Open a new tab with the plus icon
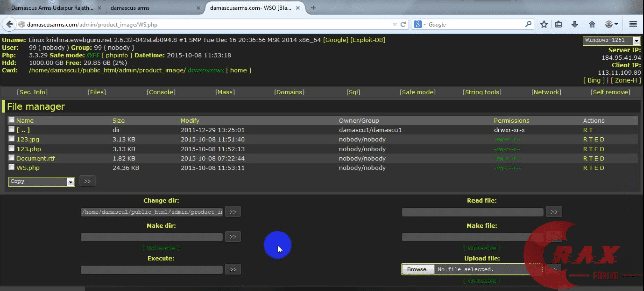The height and width of the screenshot is (291, 644). [313, 8]
